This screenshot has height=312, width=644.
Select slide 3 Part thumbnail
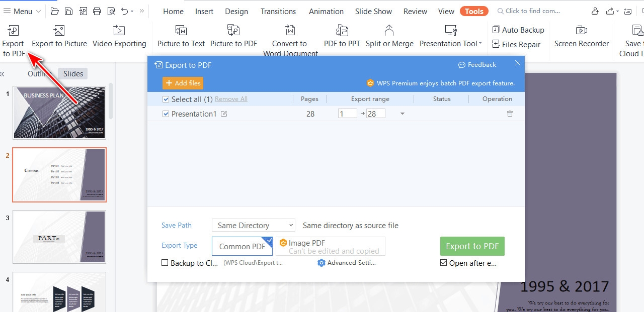click(59, 237)
